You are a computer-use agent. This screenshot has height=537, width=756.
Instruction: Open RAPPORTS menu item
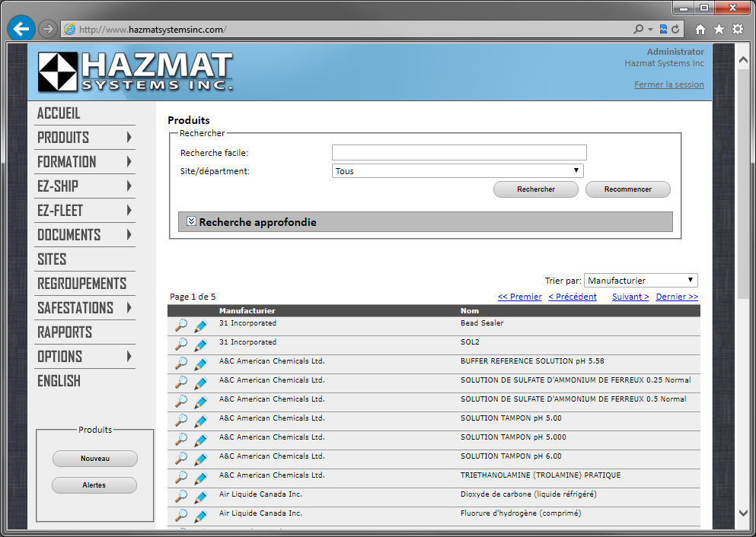[x=65, y=332]
